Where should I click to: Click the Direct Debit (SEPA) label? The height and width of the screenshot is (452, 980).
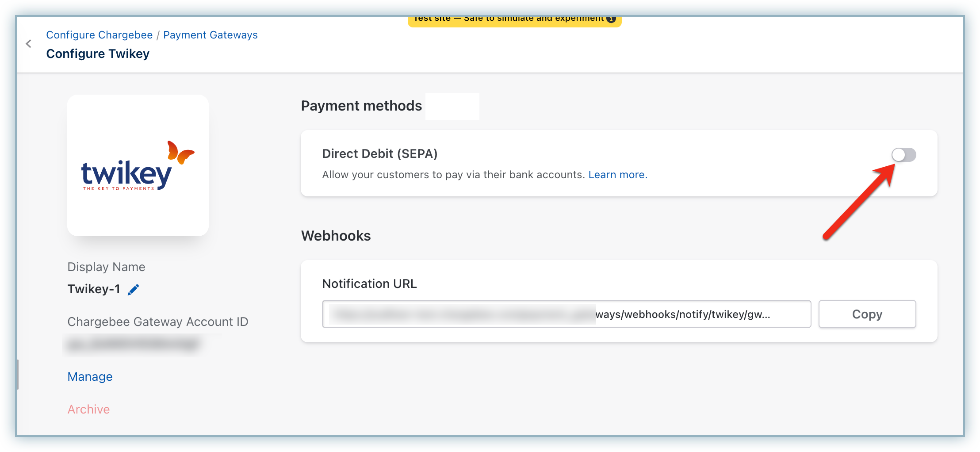(379, 154)
